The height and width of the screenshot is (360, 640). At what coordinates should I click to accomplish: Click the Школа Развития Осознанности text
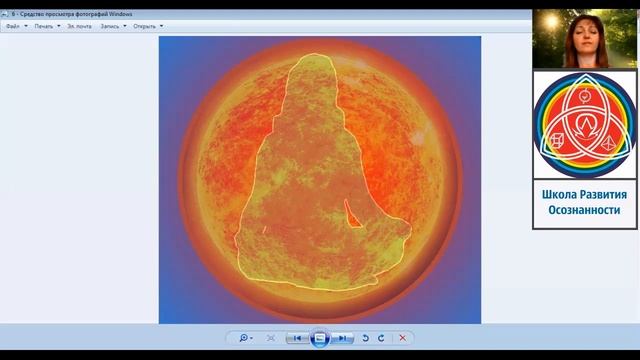click(584, 202)
